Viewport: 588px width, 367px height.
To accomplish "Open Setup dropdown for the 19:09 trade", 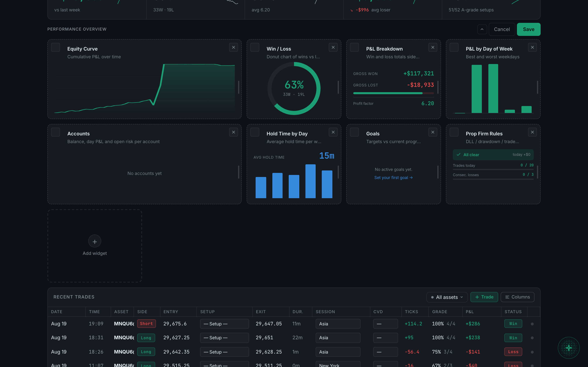I will coord(224,324).
